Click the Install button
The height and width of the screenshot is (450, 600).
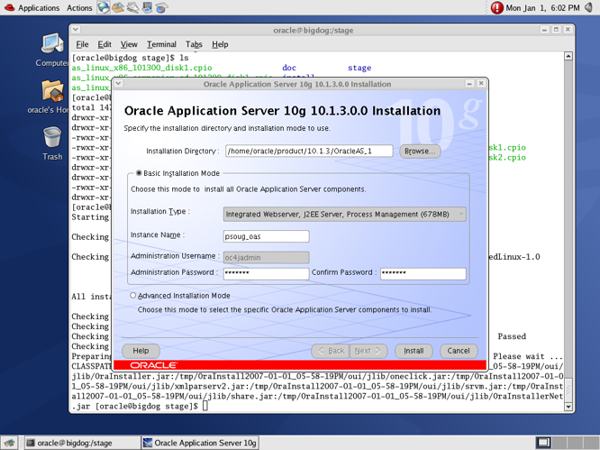414,351
